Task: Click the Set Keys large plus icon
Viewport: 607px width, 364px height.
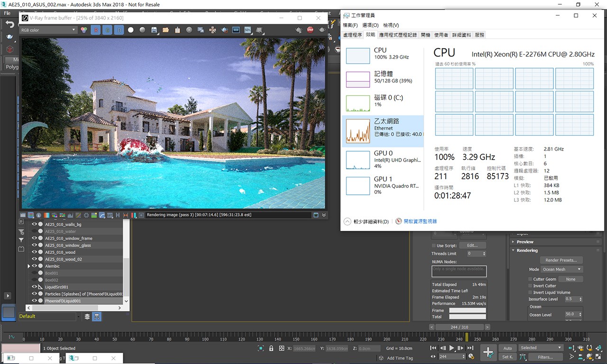Action: tap(487, 352)
